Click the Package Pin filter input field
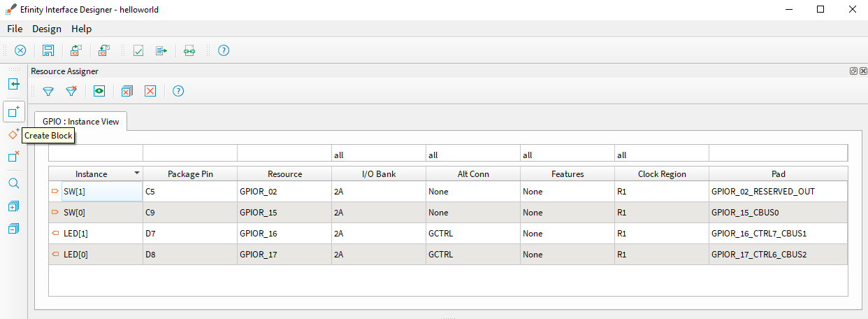Viewport: 868px width, 319px height. pos(190,154)
